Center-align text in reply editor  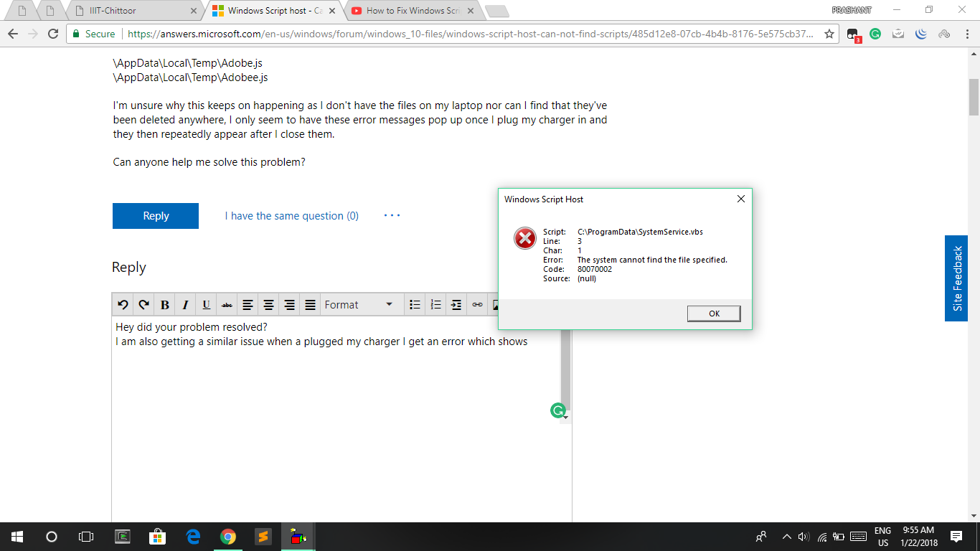[268, 305]
